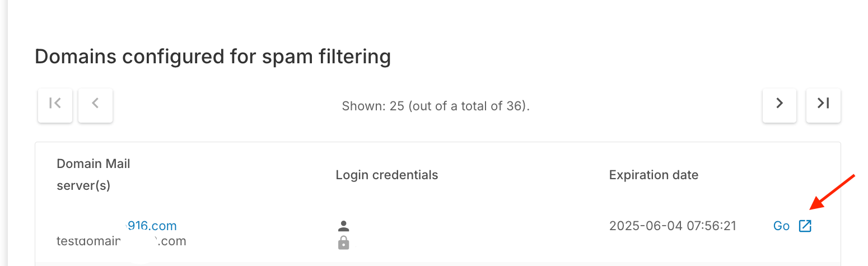
Task: Jump to the last page of domains
Action: pos(823,105)
